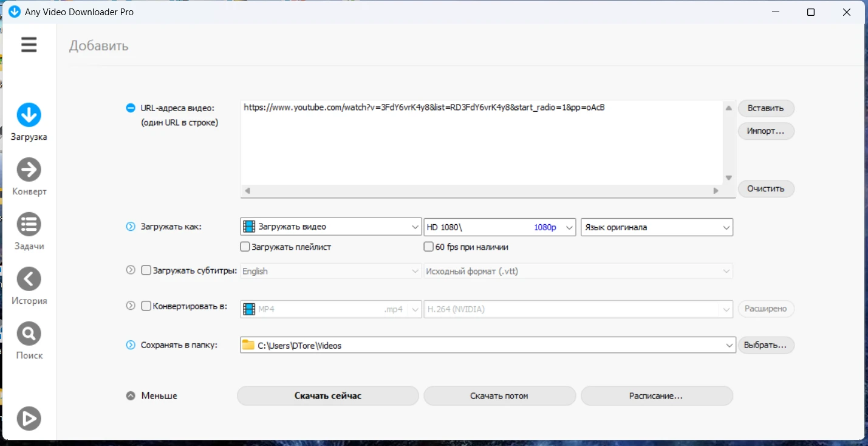
Task: Open the Язык оригинала language dropdown
Action: [657, 227]
